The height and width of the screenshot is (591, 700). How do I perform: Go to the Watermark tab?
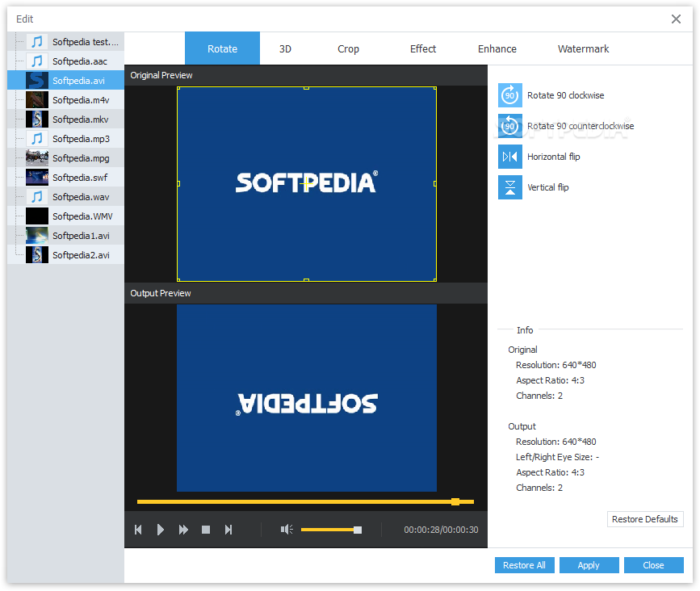pos(583,48)
